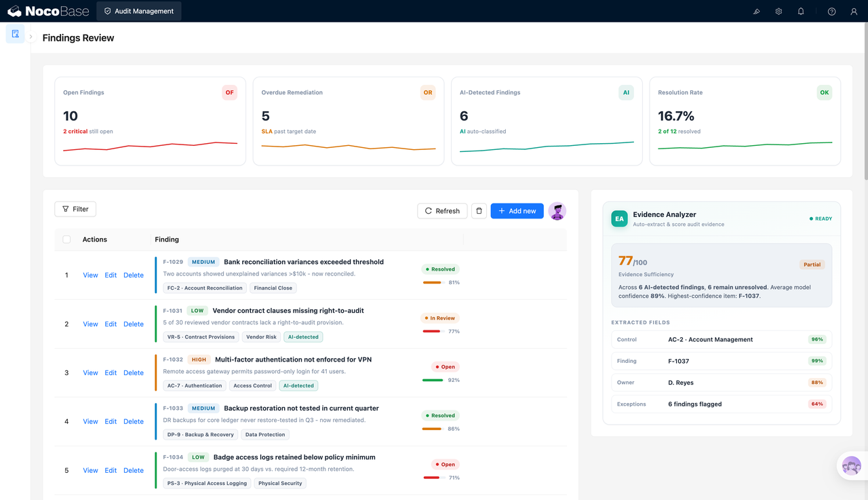
Task: Click the Add new button
Action: pos(517,211)
